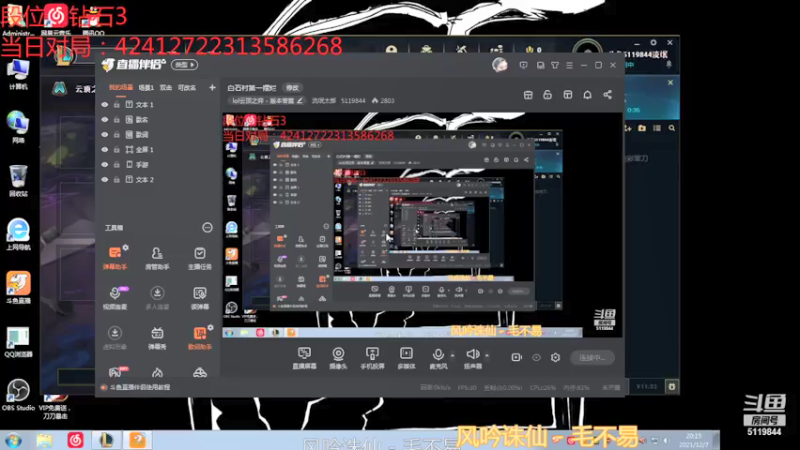
Task: Open the microphone tool with purple badge
Action: (115, 297)
